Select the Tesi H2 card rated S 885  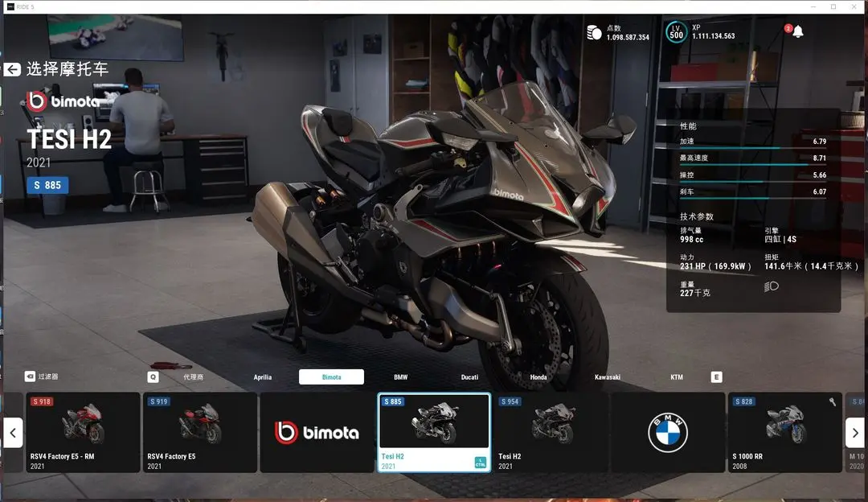point(434,433)
